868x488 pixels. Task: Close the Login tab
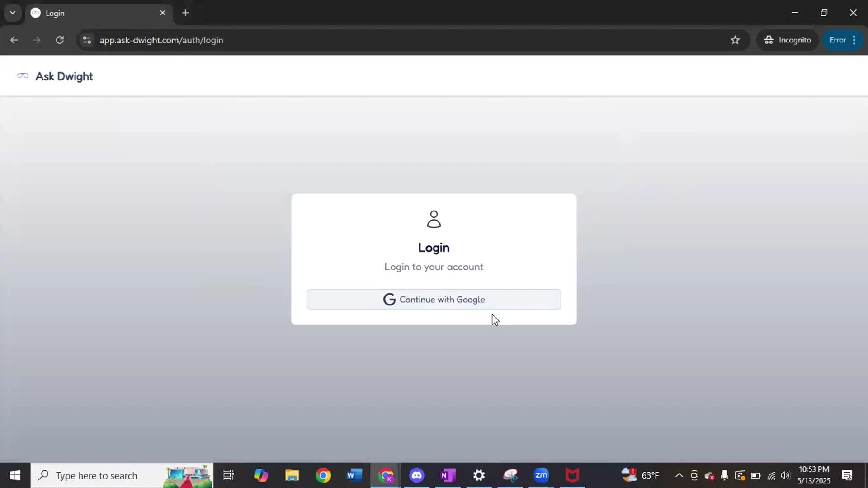(x=163, y=13)
